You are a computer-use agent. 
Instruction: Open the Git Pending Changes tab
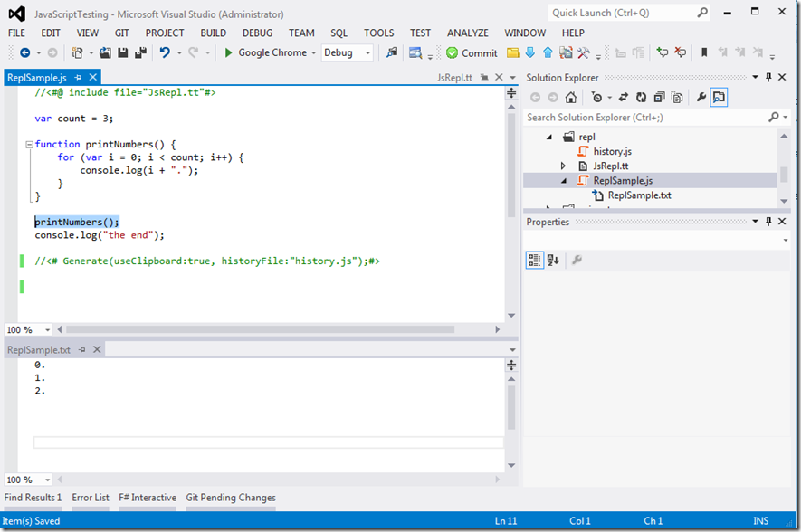tap(231, 498)
